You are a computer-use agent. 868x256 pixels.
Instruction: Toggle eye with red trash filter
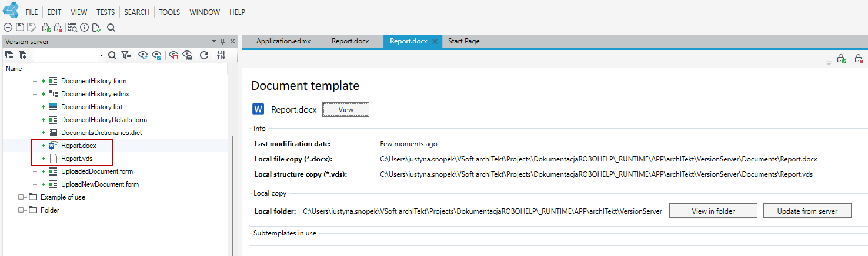point(173,55)
